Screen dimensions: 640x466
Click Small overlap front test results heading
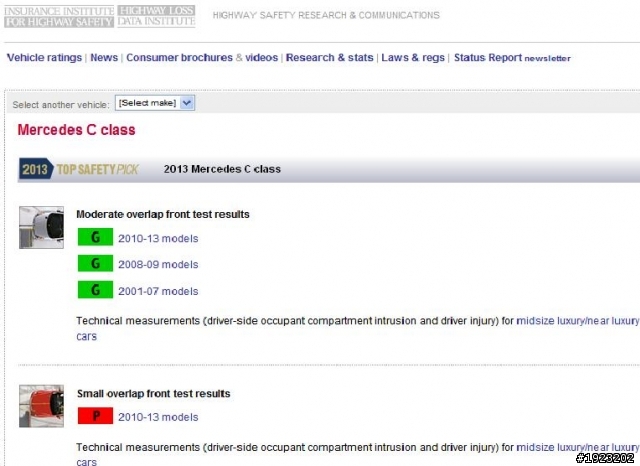pyautogui.click(x=153, y=394)
